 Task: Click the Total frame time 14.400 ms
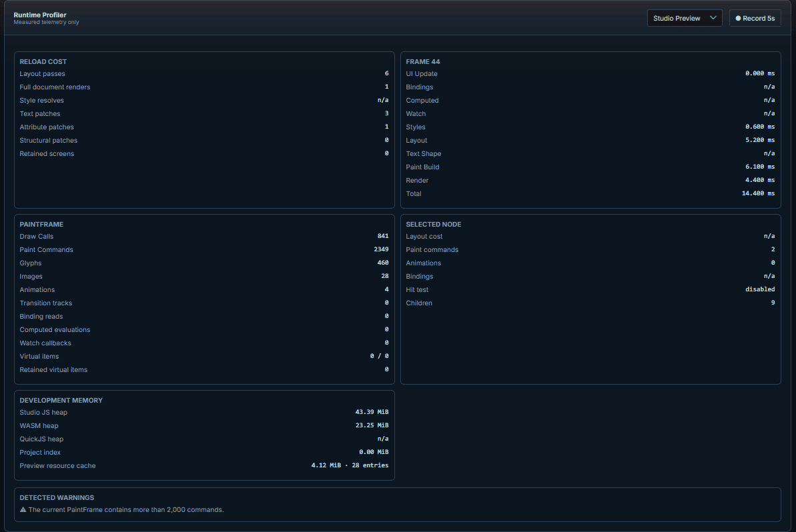[759, 193]
